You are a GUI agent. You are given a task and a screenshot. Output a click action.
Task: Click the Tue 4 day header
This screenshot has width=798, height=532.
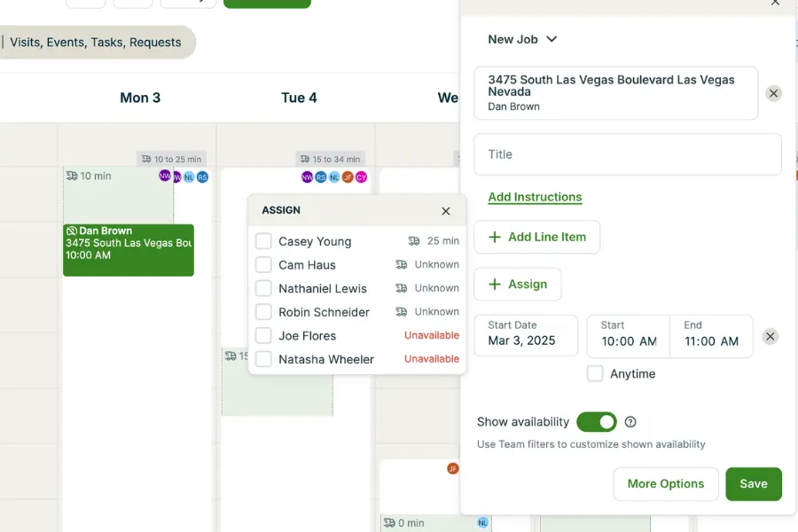click(299, 98)
